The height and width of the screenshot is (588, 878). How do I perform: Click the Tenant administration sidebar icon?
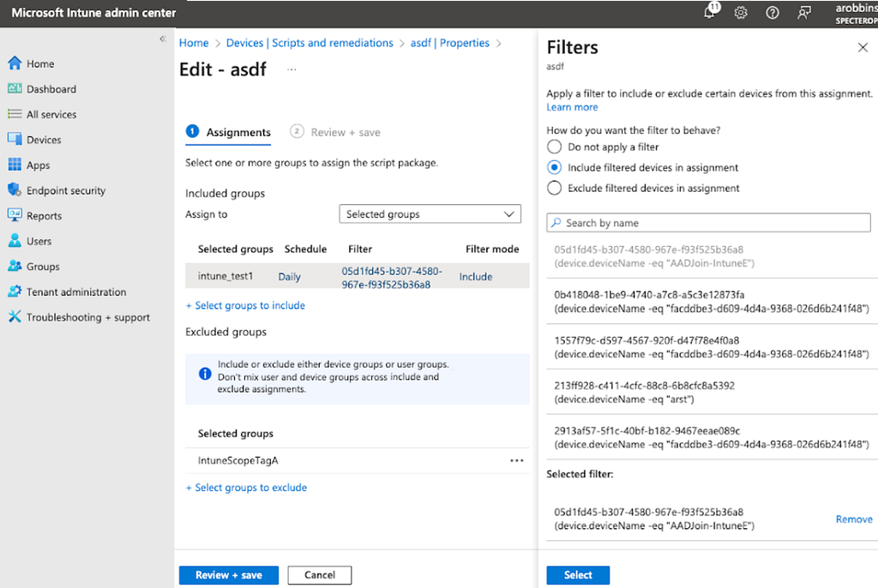pyautogui.click(x=15, y=291)
